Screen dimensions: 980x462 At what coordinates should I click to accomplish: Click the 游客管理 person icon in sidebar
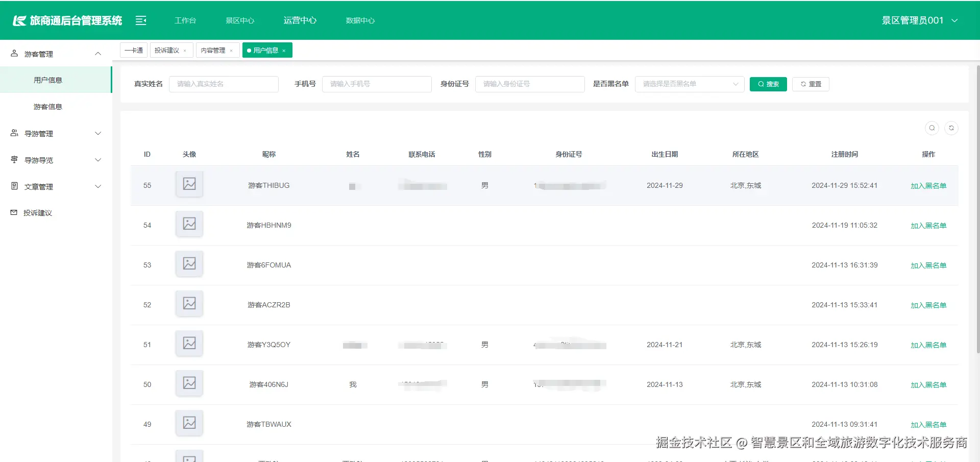point(13,53)
